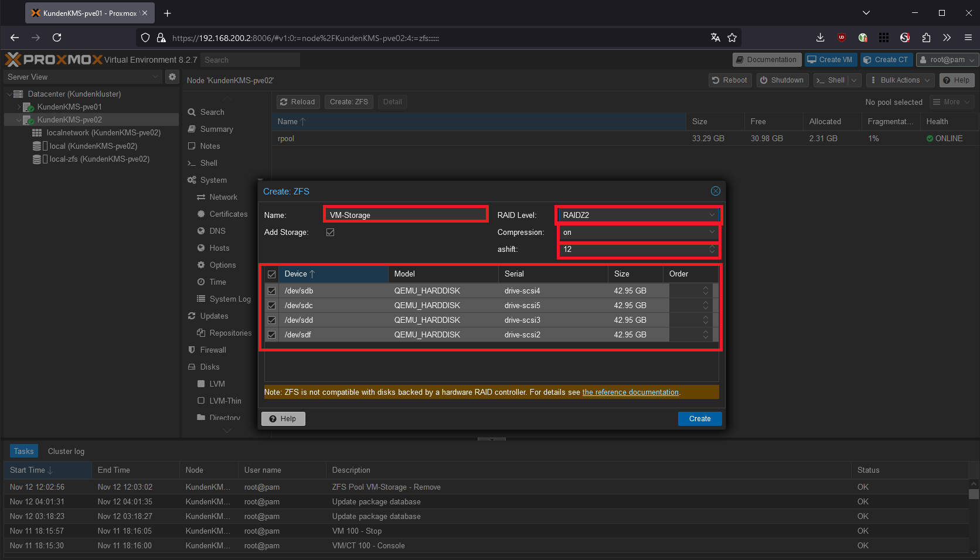The height and width of the screenshot is (560, 980).
Task: Click the browser page reload icon
Action: (x=57, y=37)
